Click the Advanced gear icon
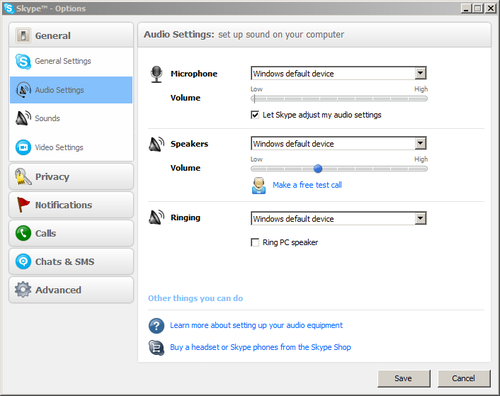500x396 pixels. 23,290
